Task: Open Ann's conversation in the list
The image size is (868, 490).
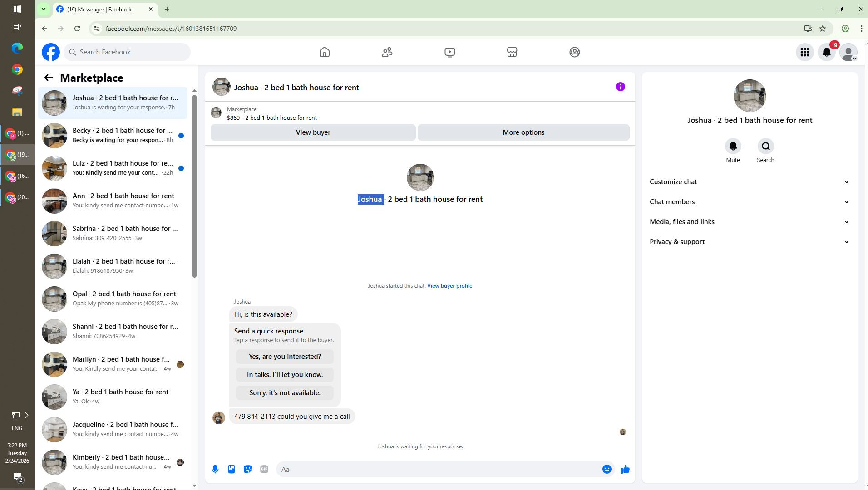Action: 113,201
